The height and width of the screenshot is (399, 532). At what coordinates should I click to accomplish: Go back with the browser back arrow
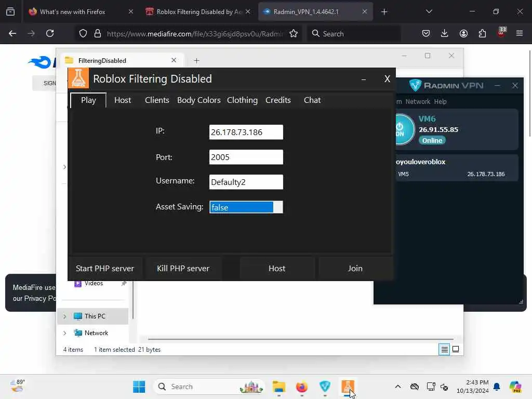click(12, 33)
